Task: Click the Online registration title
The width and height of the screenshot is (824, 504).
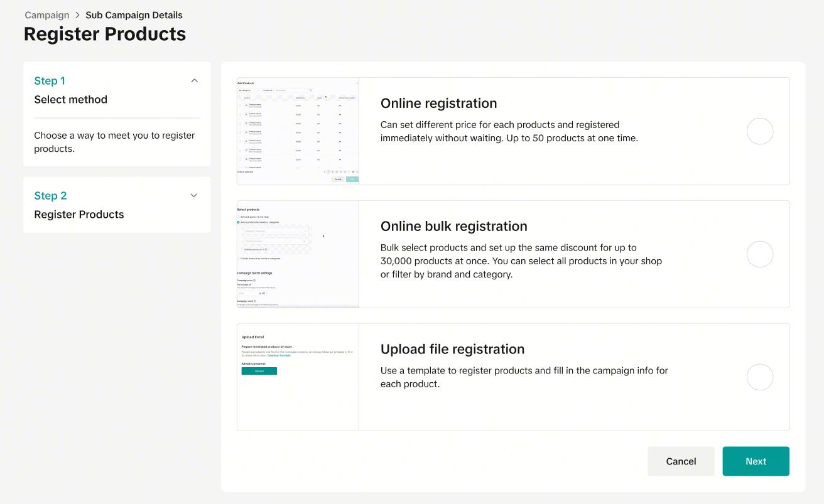Action: (x=438, y=104)
